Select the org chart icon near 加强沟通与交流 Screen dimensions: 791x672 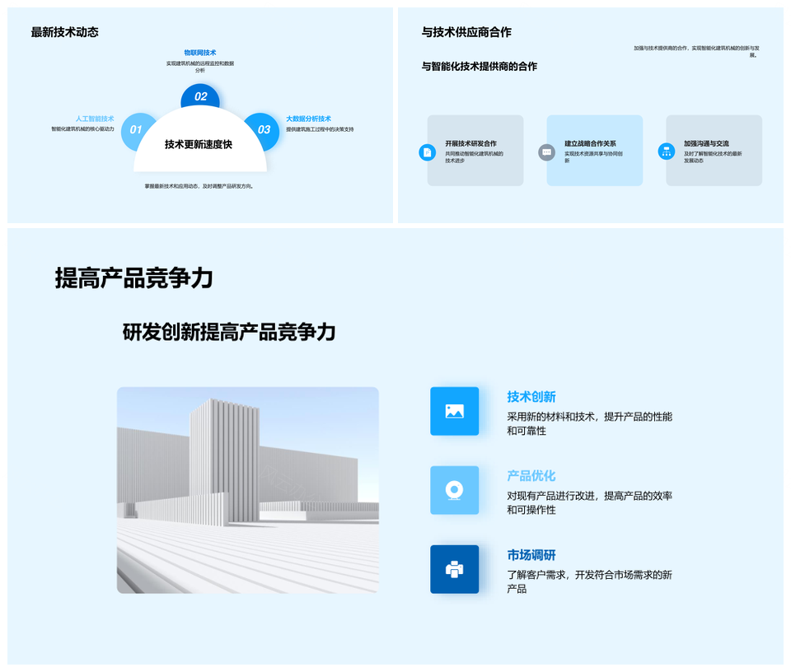pos(667,152)
